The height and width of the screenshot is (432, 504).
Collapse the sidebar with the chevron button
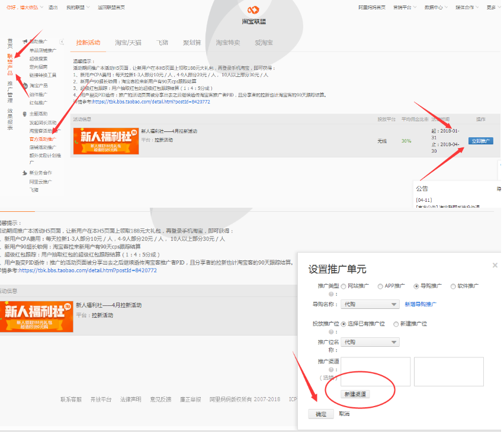(62, 42)
